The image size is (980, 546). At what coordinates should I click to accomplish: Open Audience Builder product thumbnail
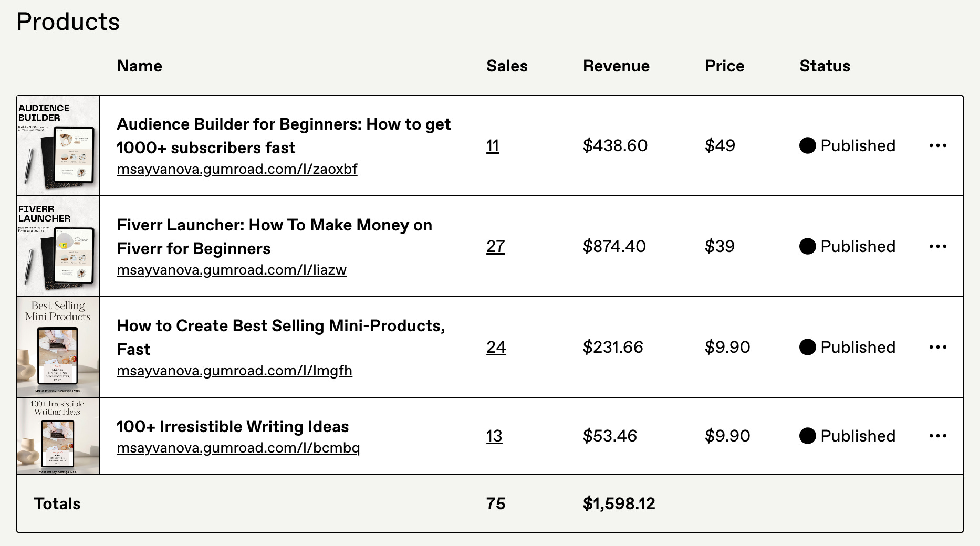[x=58, y=145]
